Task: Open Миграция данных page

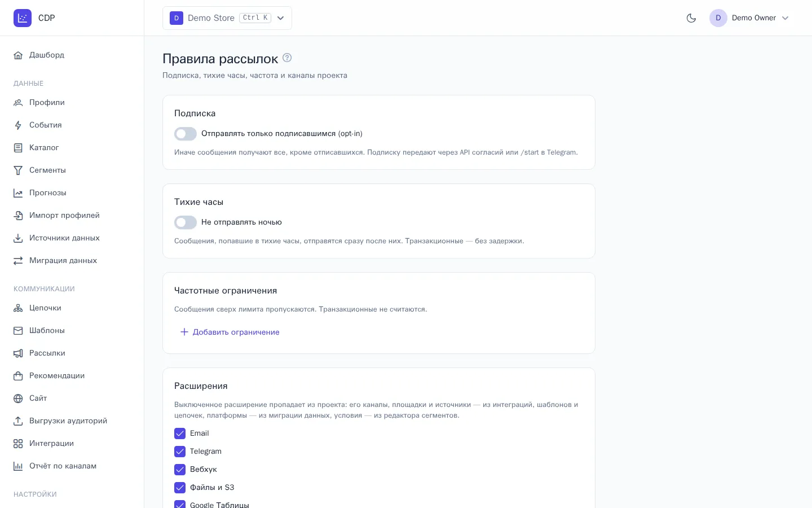Action: (x=72, y=261)
